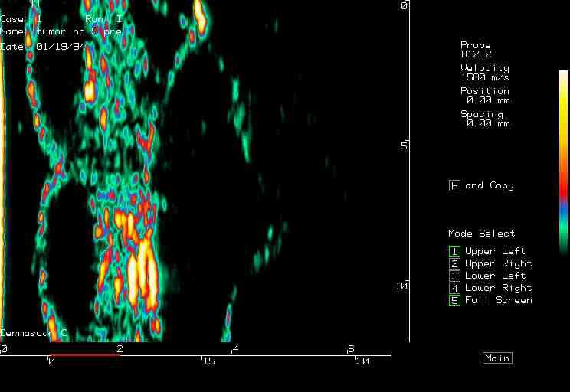Choose the Lower Right mode label
Viewport: 570px width, 392px height.
click(x=498, y=288)
